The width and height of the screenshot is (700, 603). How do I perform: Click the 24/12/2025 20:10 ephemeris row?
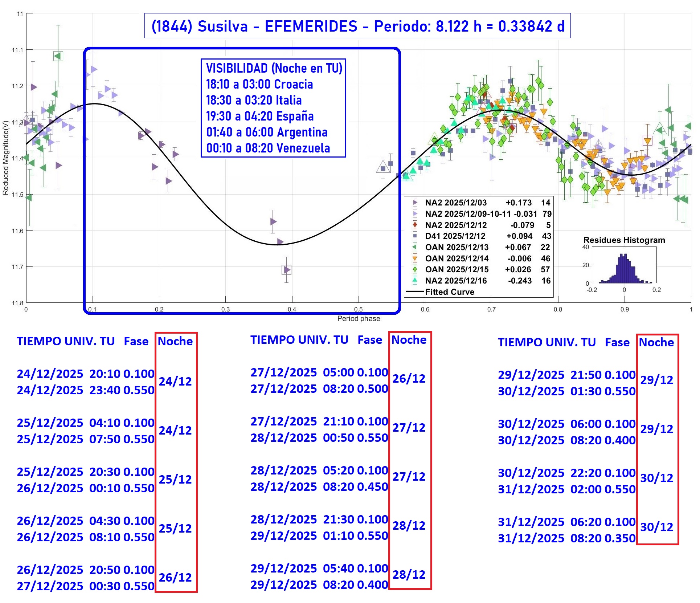(86, 374)
